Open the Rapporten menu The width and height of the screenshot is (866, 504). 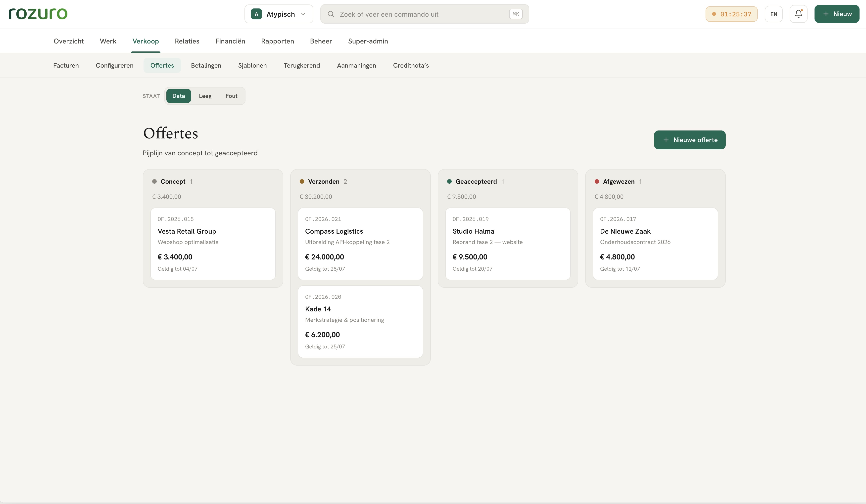coord(278,41)
